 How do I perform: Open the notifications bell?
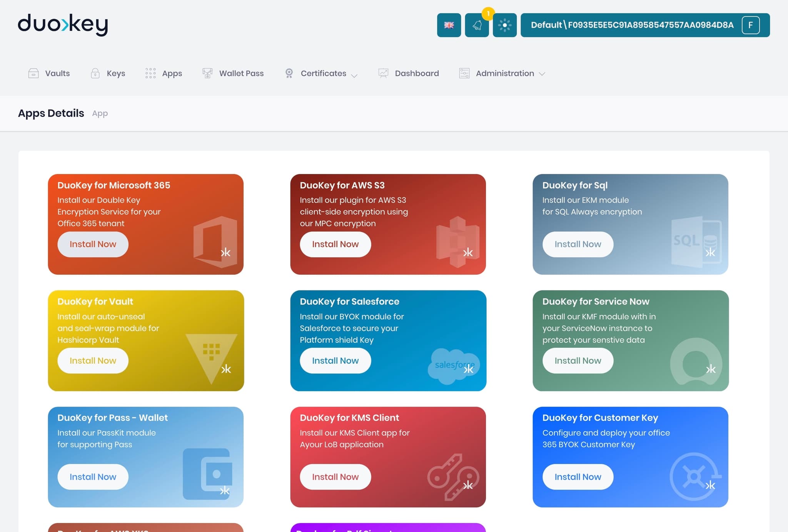click(x=477, y=25)
